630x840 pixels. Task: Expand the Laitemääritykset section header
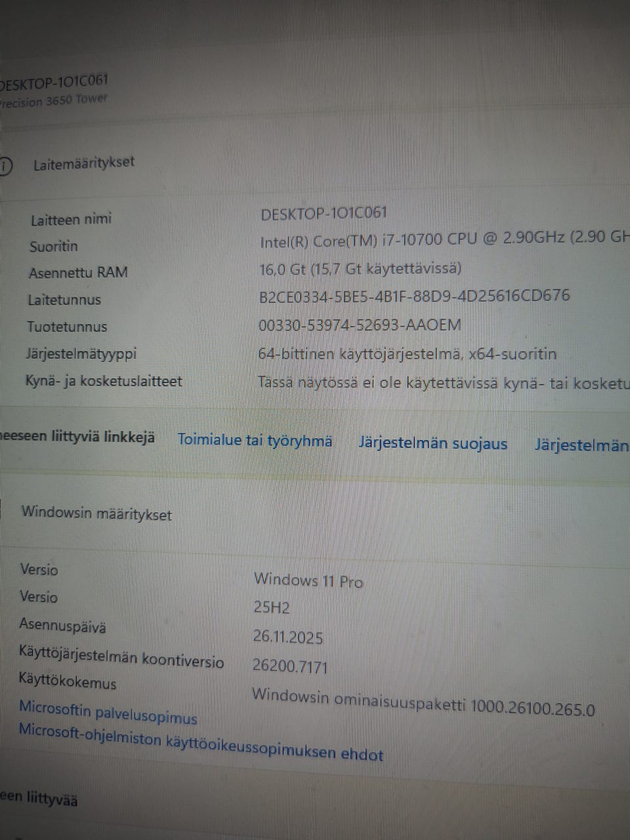[x=84, y=163]
